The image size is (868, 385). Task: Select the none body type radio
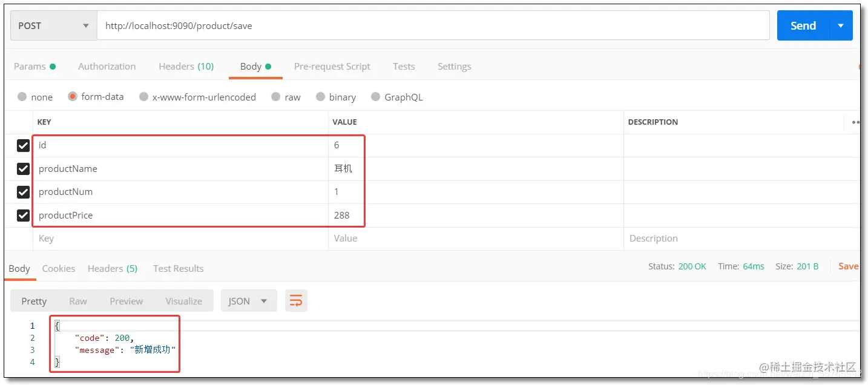click(x=22, y=97)
